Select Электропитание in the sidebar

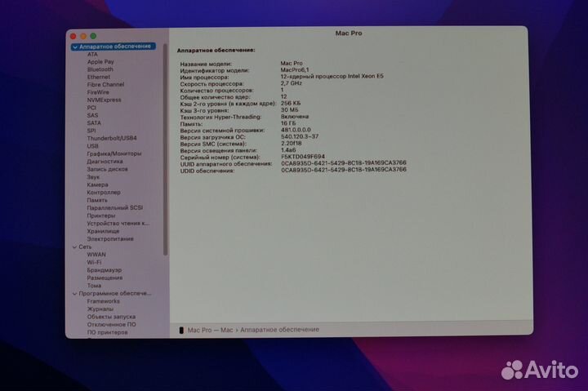(110, 239)
